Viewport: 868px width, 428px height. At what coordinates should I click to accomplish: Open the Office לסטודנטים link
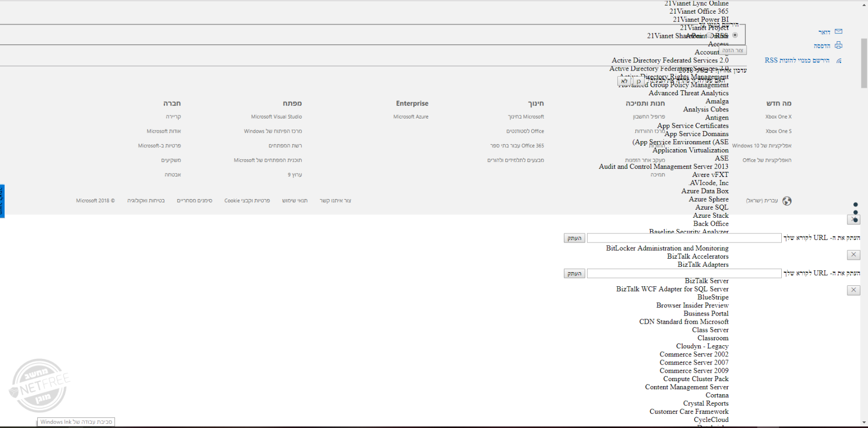pos(525,132)
